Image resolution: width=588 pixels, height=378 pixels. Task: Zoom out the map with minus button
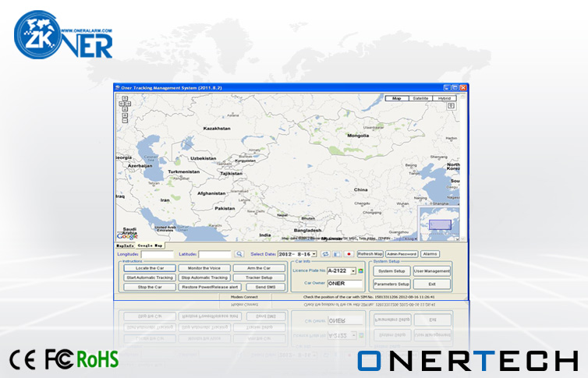tap(125, 121)
